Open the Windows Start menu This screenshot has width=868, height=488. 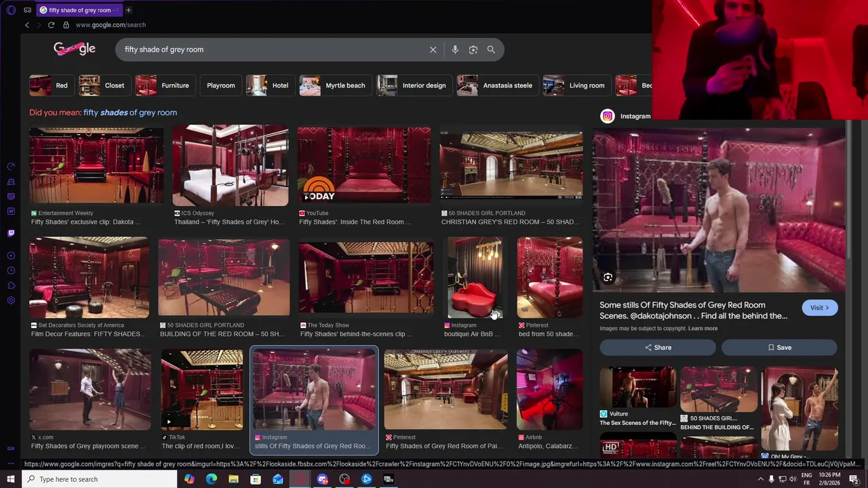pyautogui.click(x=11, y=479)
